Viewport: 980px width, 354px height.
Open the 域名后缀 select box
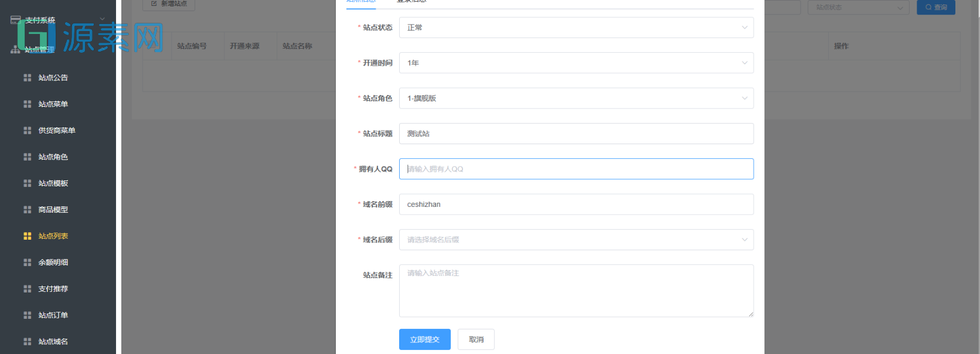coord(576,239)
